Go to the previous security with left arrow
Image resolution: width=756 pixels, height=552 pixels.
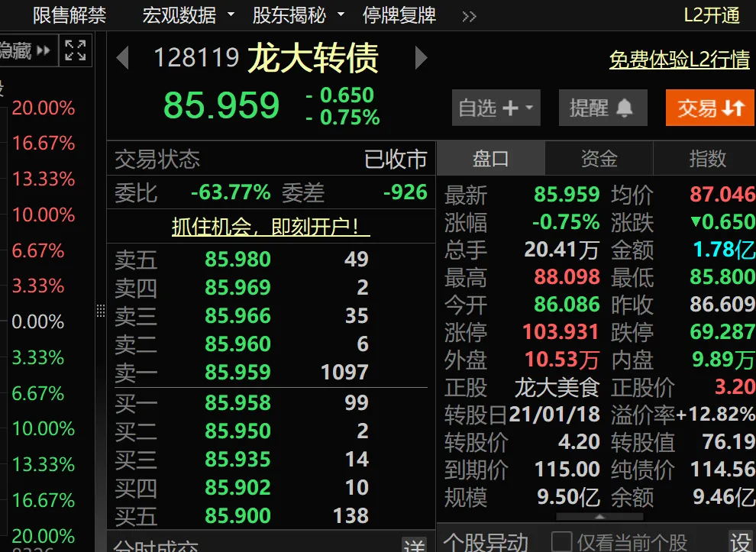(x=122, y=58)
